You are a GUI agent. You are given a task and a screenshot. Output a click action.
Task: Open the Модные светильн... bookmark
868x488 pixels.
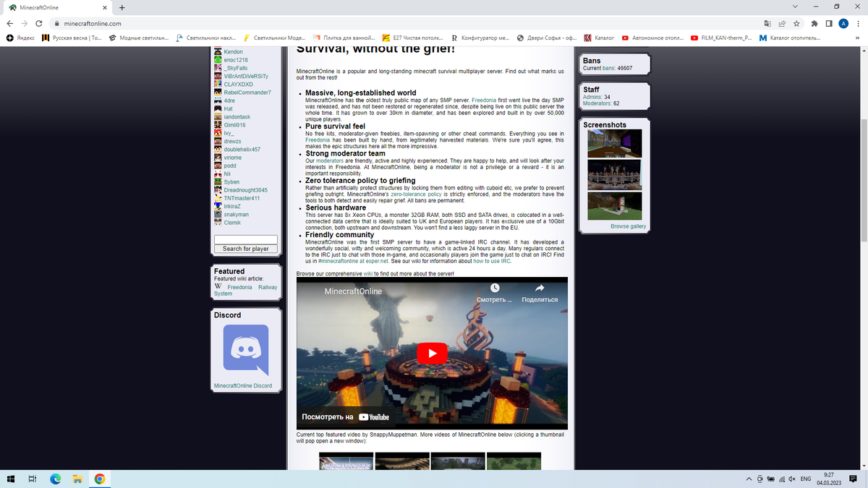click(x=138, y=38)
